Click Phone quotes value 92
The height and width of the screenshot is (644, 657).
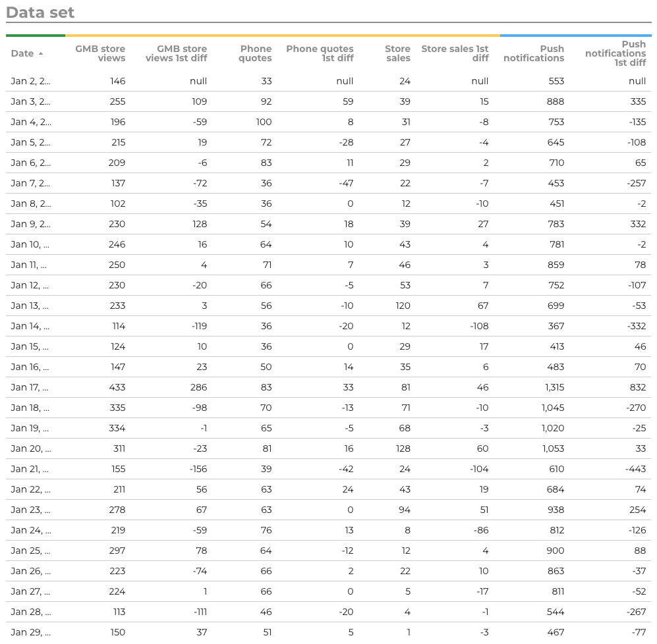coord(266,102)
